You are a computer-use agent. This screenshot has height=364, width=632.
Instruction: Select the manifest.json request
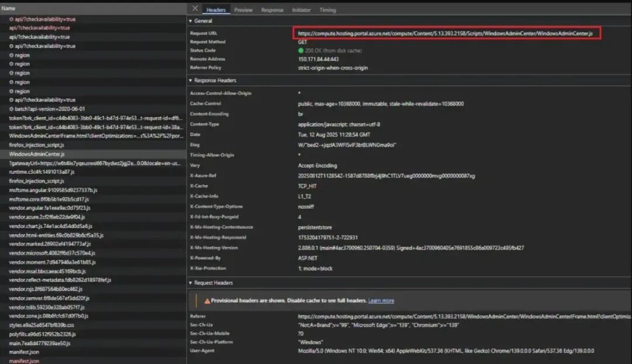23,351
